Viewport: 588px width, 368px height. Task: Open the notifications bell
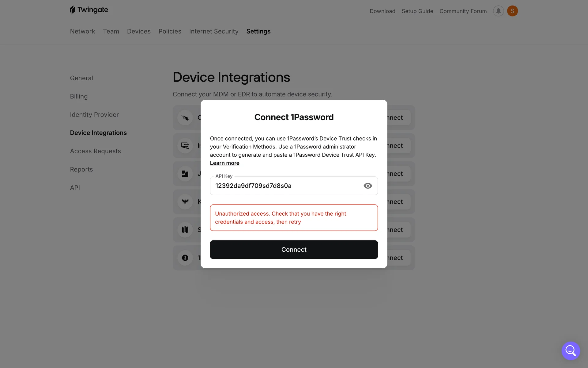pyautogui.click(x=498, y=11)
